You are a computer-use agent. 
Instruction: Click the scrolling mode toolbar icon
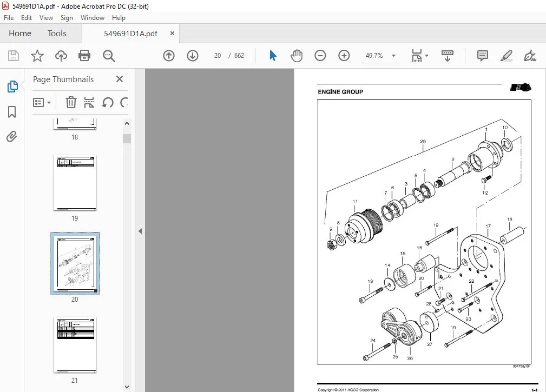pyautogui.click(x=448, y=56)
